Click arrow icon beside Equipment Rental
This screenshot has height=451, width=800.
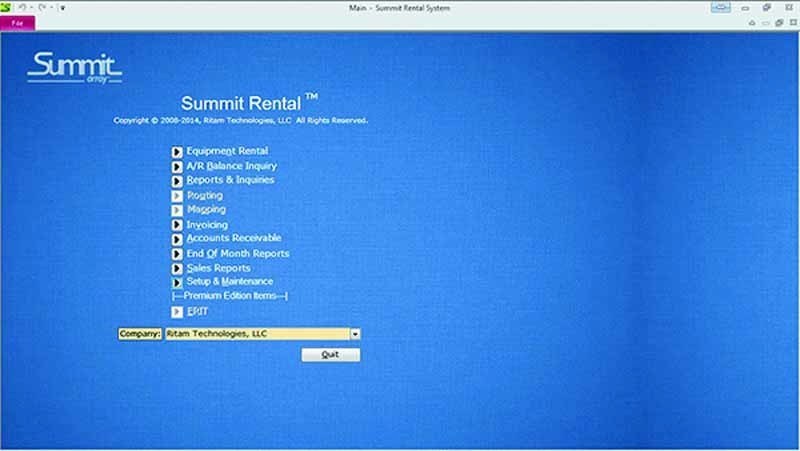(177, 152)
